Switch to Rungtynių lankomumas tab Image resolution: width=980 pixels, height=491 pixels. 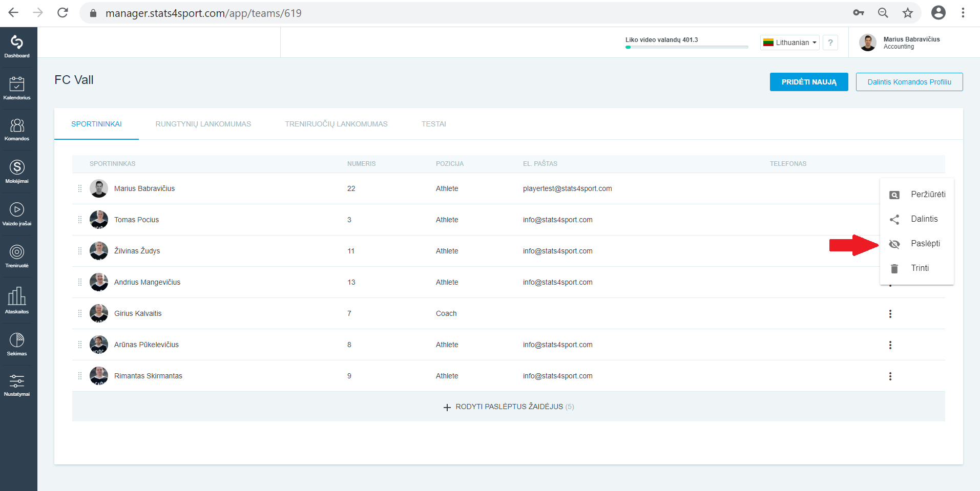(203, 124)
